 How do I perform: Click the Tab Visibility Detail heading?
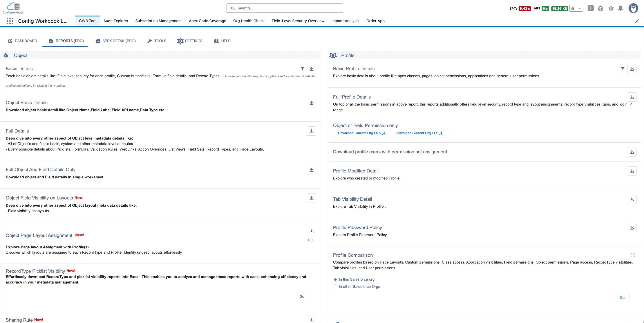[352, 199]
